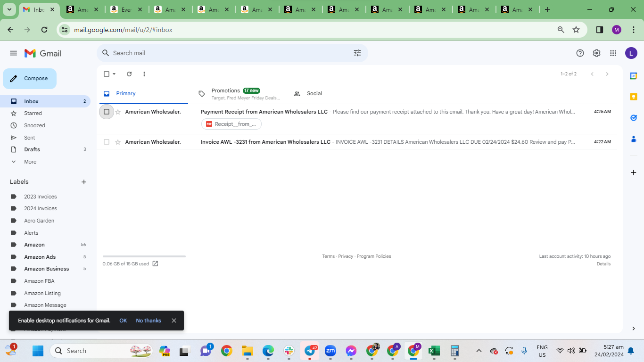Star the Invoice AWL -3231 email
This screenshot has width=644, height=362.
point(118,142)
